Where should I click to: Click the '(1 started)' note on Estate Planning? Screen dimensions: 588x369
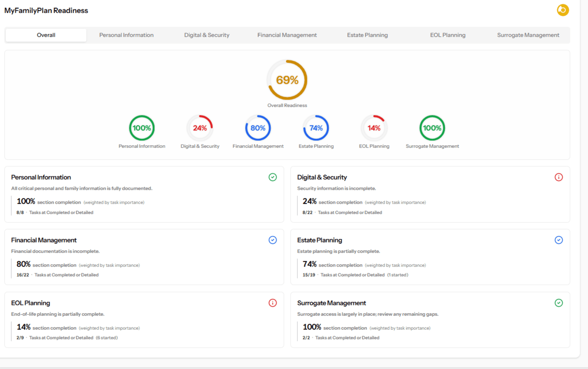pyautogui.click(x=398, y=275)
